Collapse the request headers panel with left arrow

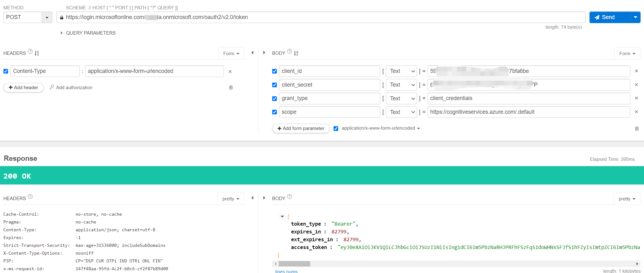tap(253, 53)
